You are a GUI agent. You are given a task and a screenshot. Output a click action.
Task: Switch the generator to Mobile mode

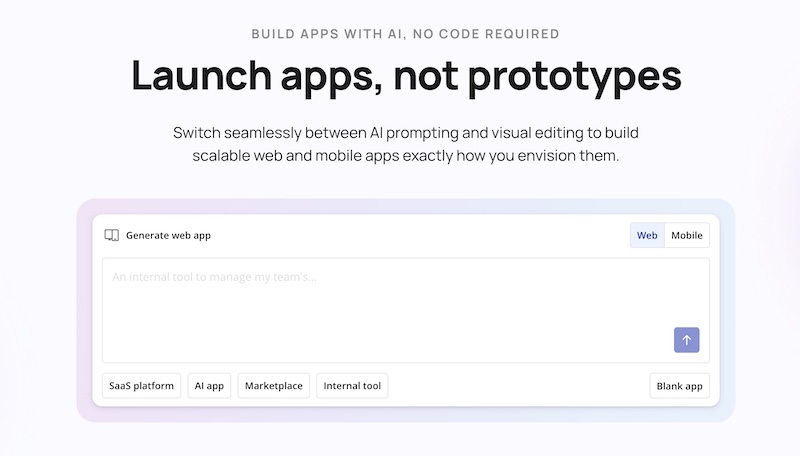[x=687, y=235]
